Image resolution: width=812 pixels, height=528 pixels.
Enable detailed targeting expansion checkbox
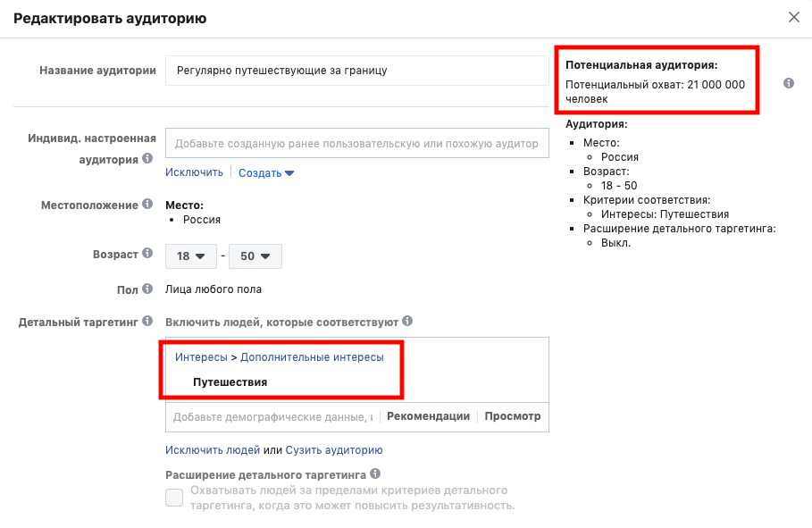point(174,498)
